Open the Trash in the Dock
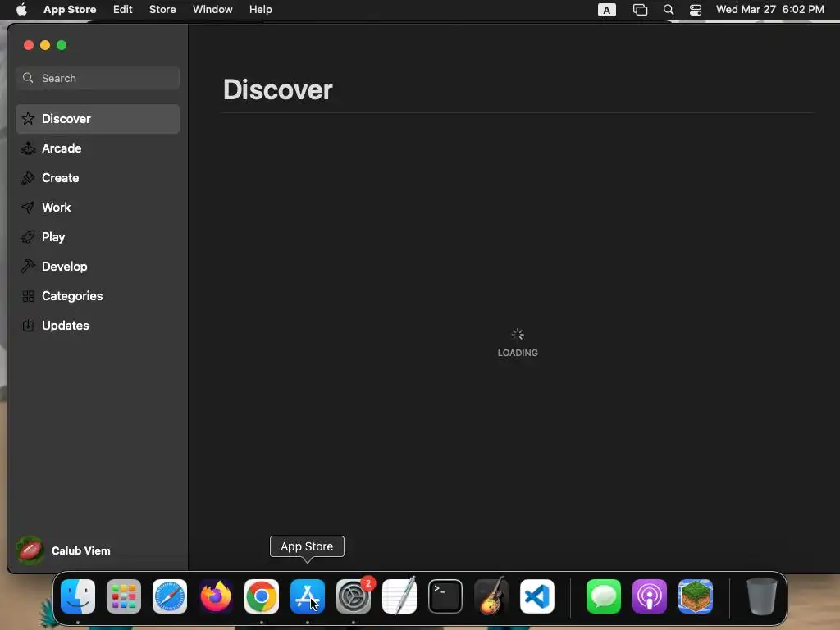 (762, 596)
